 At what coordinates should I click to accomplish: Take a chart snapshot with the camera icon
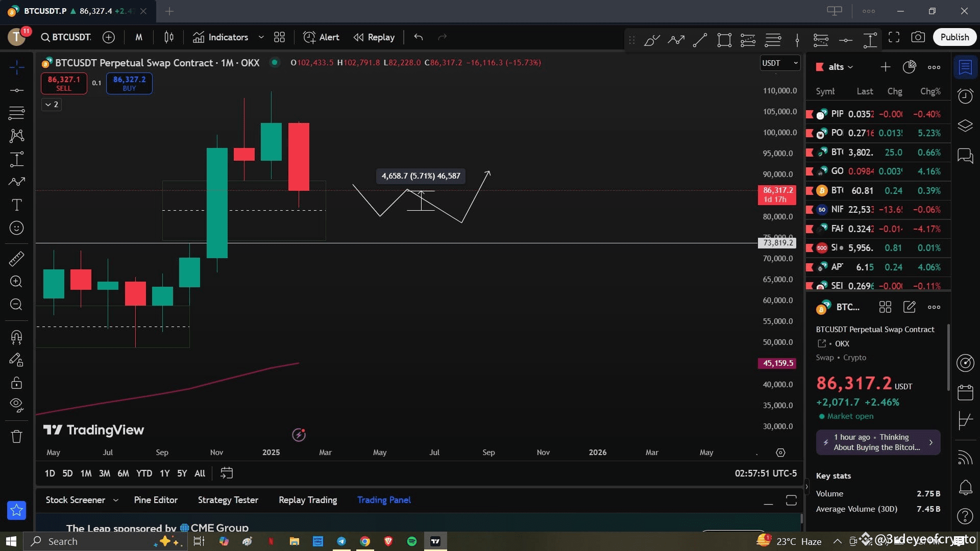click(918, 37)
